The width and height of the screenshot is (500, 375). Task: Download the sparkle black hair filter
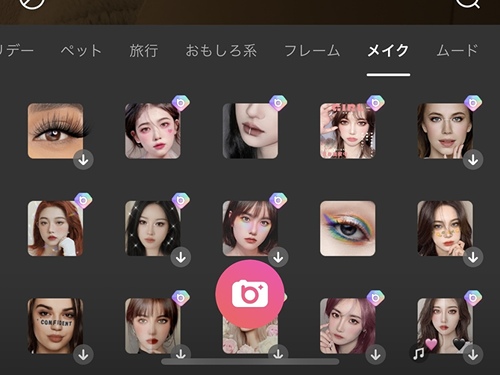point(181,257)
